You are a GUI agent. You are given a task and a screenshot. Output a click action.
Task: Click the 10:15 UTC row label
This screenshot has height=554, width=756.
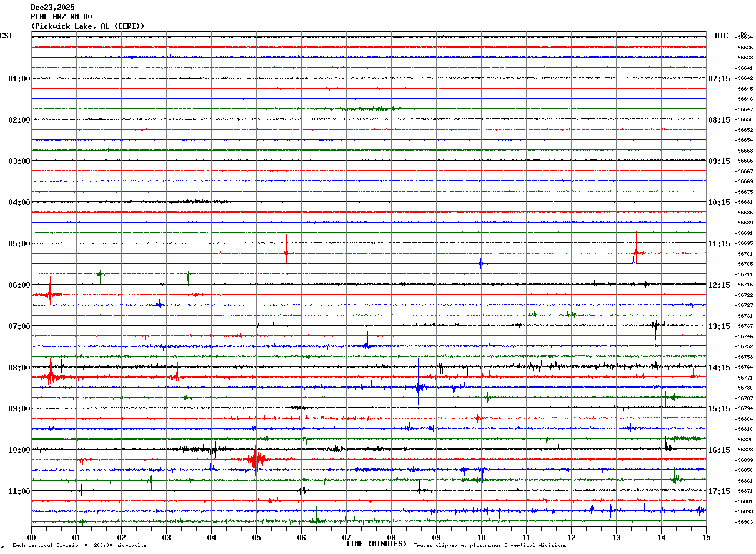(719, 203)
